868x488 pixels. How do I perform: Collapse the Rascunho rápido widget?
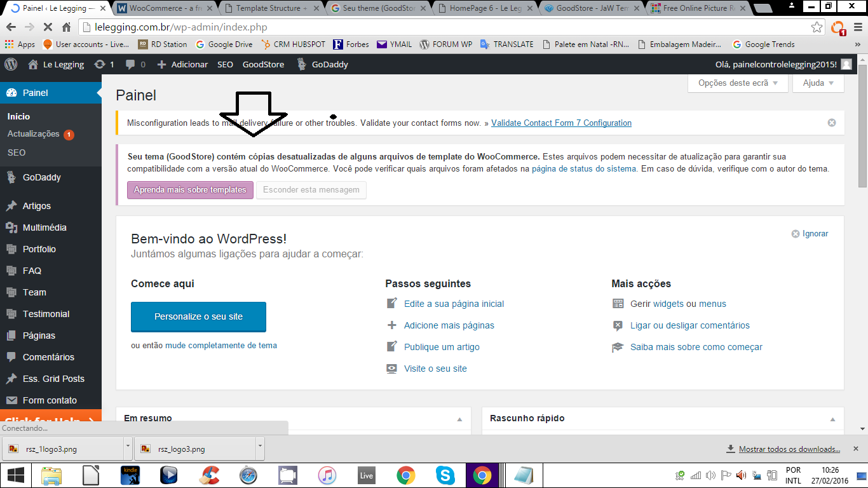pos(832,419)
